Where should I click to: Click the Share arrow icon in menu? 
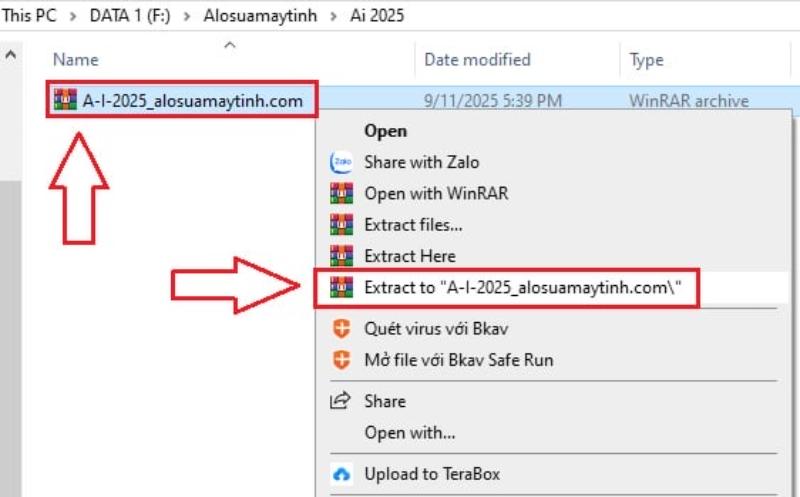(341, 401)
